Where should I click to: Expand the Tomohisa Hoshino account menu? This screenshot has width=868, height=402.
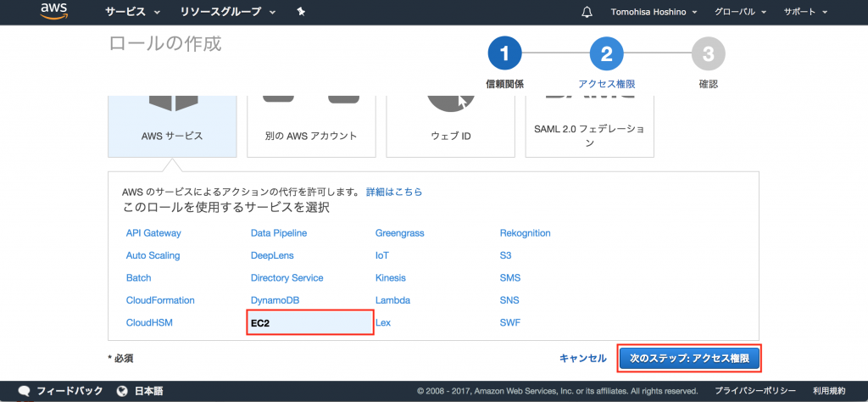coord(654,12)
